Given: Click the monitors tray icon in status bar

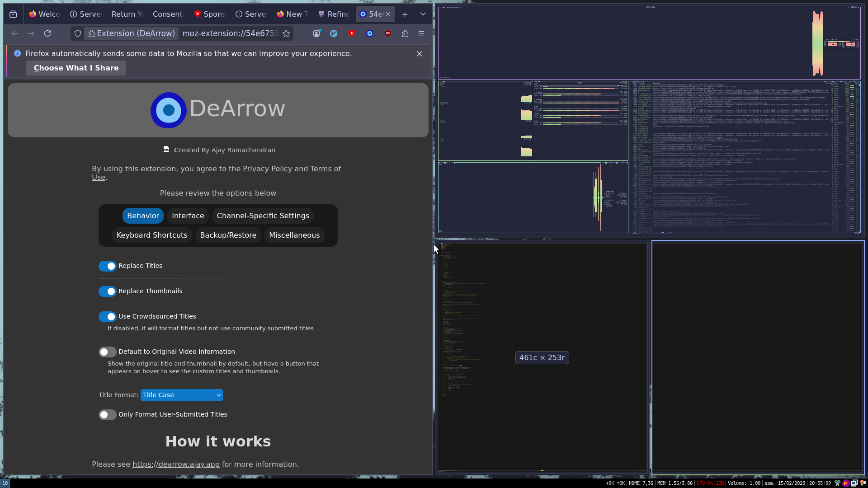Looking at the screenshot, I should [854, 483].
